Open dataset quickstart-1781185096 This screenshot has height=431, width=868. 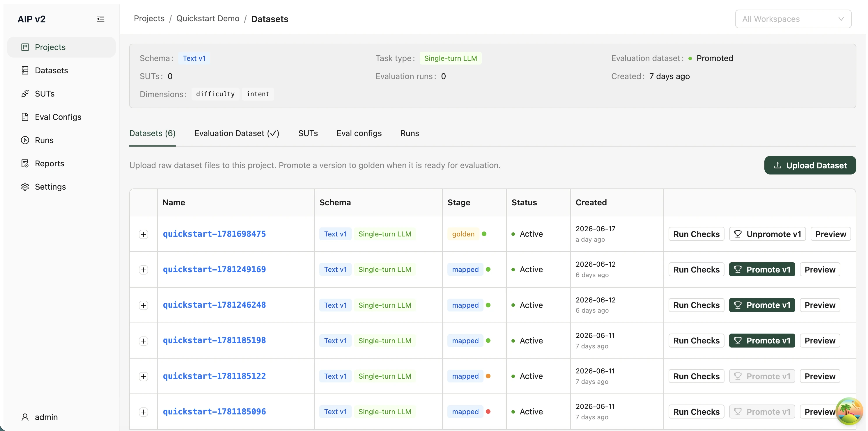pos(214,412)
